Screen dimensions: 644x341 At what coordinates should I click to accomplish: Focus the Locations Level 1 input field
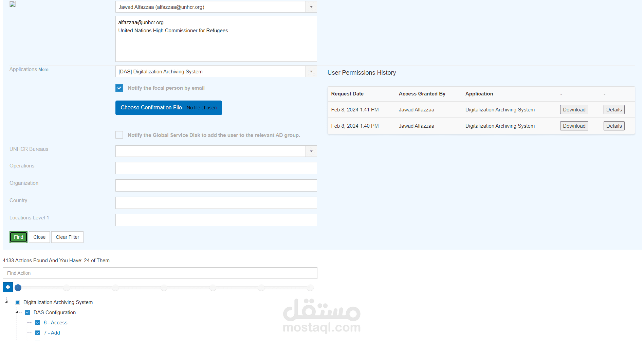point(216,220)
